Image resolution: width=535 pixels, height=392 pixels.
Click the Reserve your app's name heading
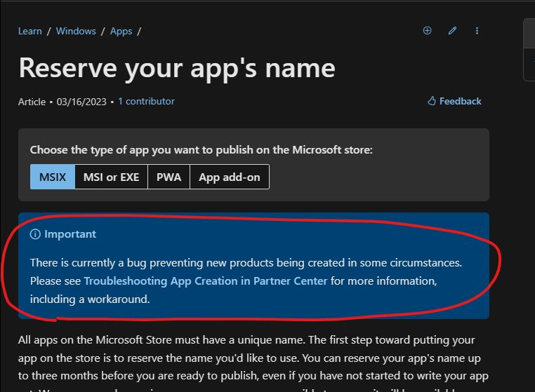(x=177, y=68)
